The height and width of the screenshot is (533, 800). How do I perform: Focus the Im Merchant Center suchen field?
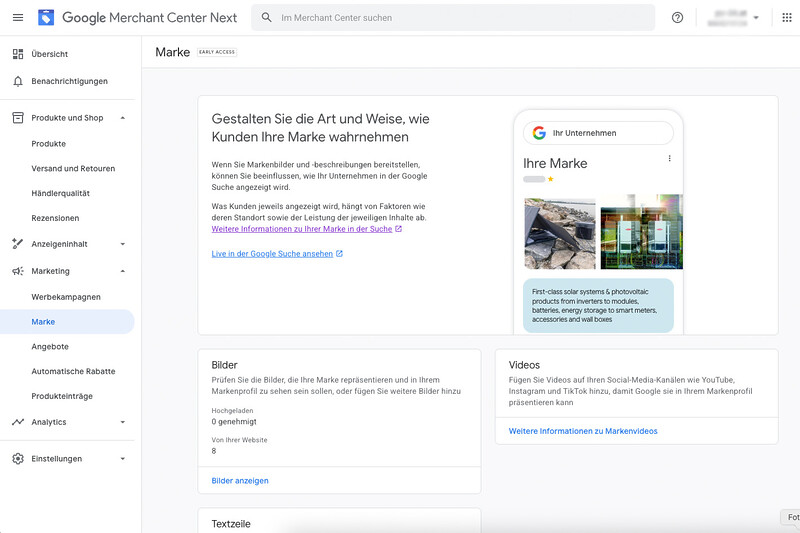(453, 18)
